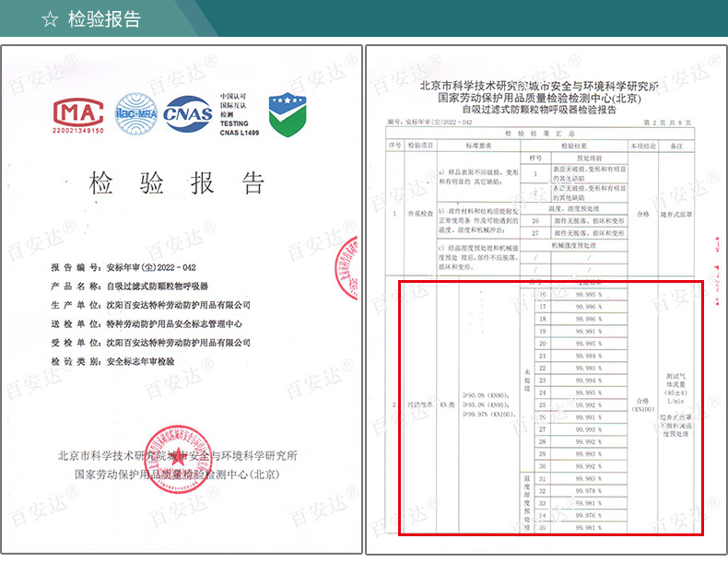The width and height of the screenshot is (728, 562).
Task: Click the 随弃式面罩 remark cell in row 1
Action: pyautogui.click(x=676, y=215)
